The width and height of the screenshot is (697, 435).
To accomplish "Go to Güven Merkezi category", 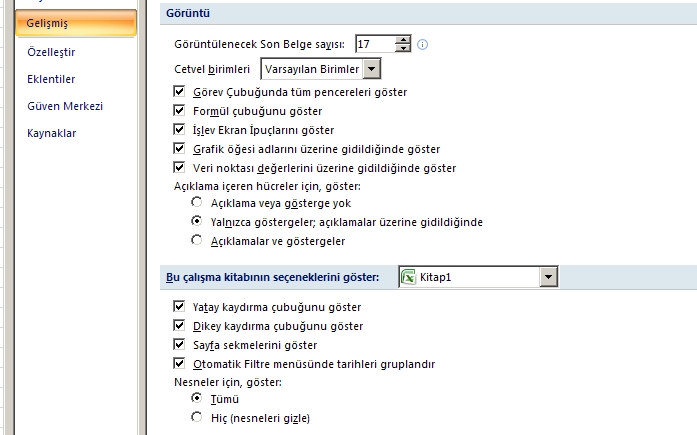I will pos(65,106).
